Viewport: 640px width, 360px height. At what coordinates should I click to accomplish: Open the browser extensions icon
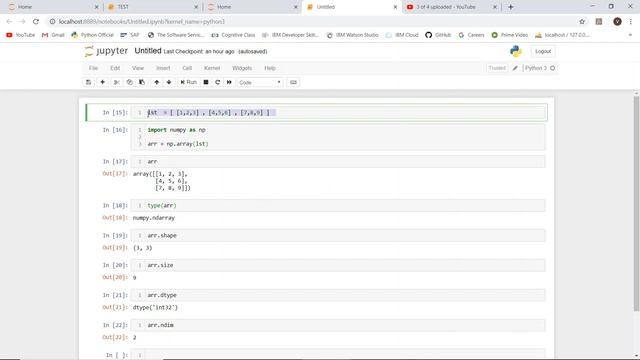[x=599, y=22]
